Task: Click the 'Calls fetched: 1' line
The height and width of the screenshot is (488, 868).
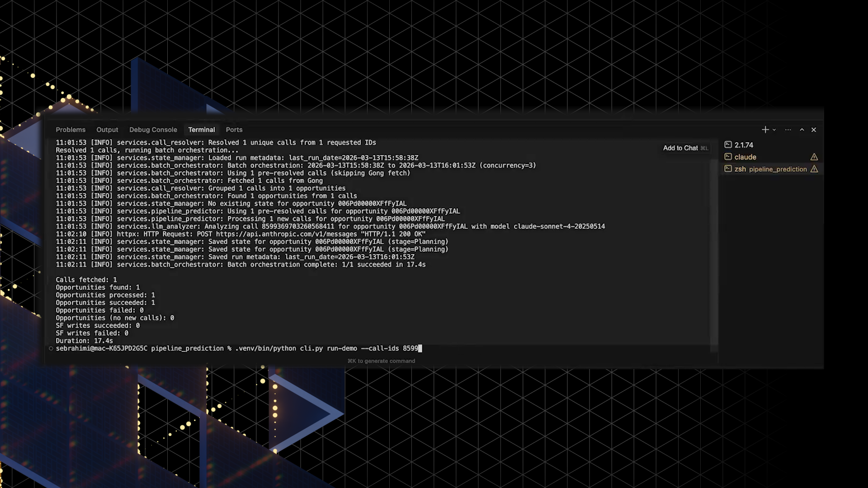Action: click(x=86, y=280)
